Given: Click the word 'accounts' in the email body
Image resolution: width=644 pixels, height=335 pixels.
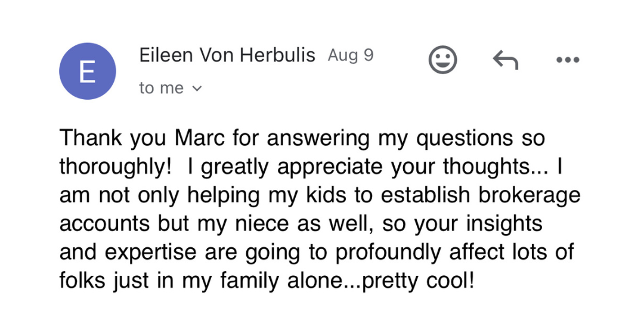Looking at the screenshot, I should (105, 225).
